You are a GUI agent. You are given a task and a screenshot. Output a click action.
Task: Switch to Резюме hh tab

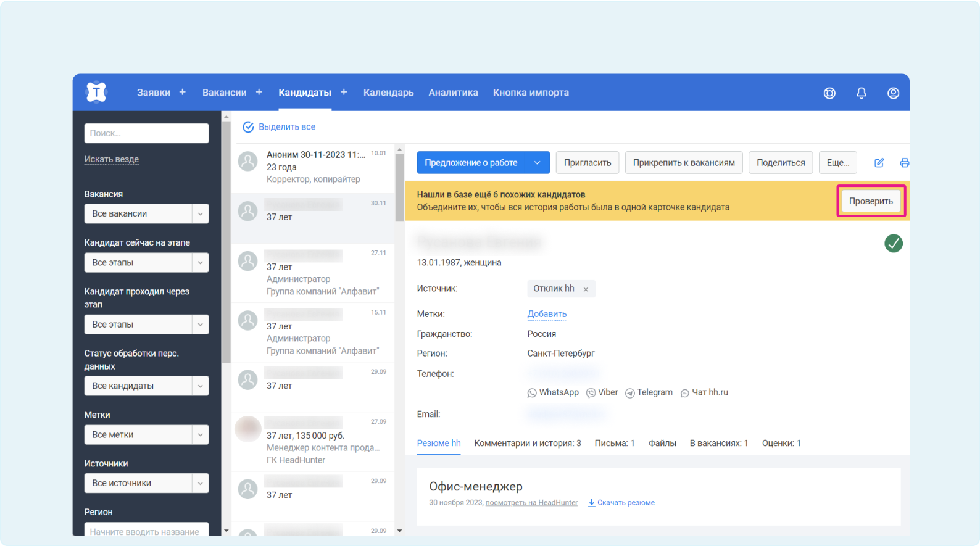pos(439,443)
